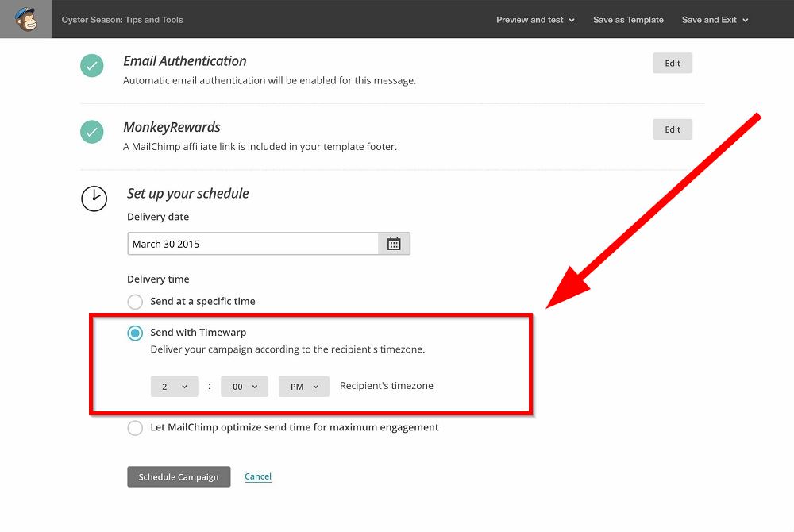Screen dimensions: 794x532
Task: Click Save as Template in header
Action: point(628,20)
